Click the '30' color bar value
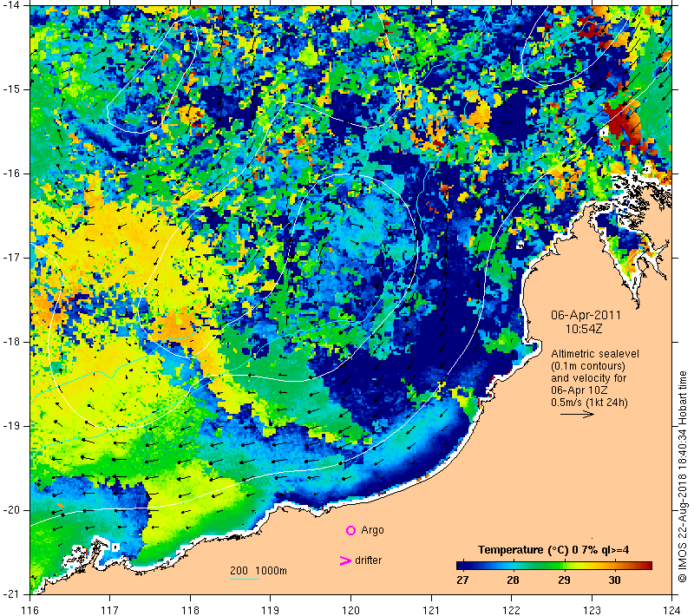The width and height of the screenshot is (694, 616). tap(614, 580)
